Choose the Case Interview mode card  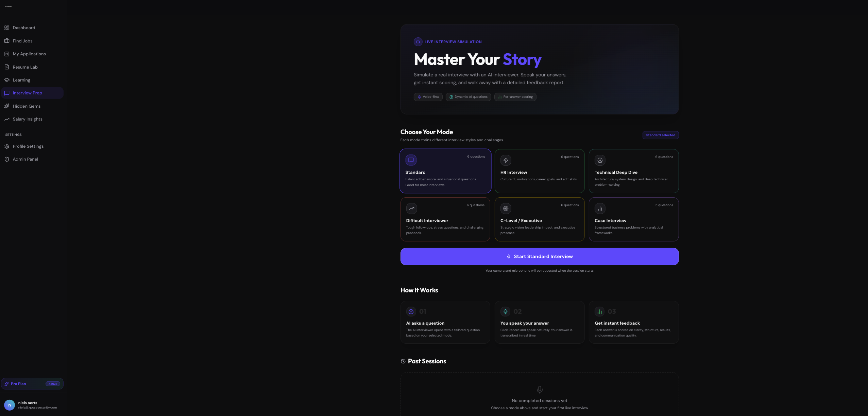633,219
